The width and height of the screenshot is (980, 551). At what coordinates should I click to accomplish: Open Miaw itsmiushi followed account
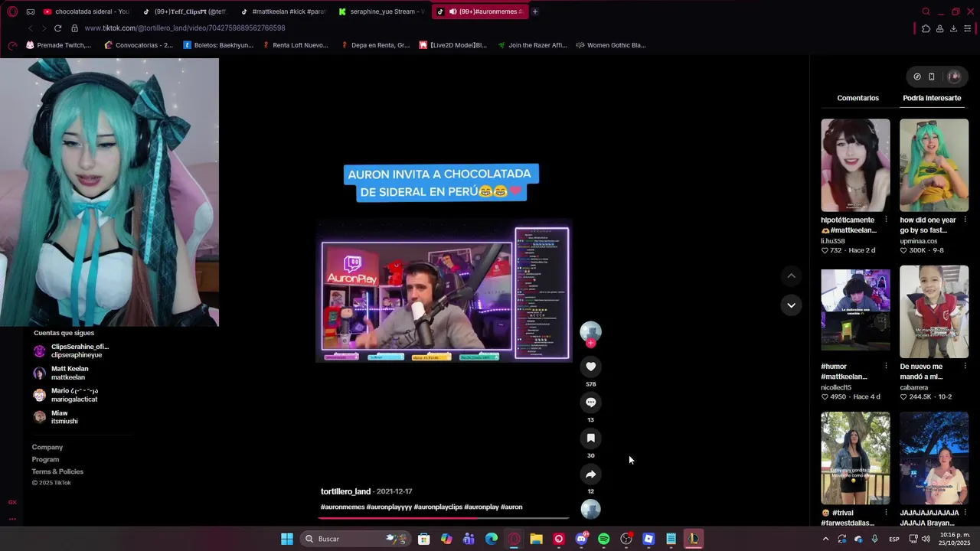point(56,417)
